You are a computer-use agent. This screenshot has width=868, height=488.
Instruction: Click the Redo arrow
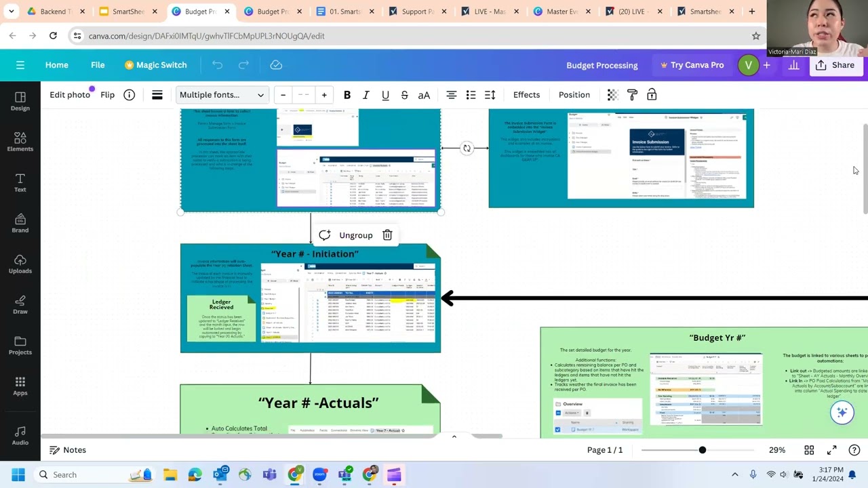pos(243,65)
